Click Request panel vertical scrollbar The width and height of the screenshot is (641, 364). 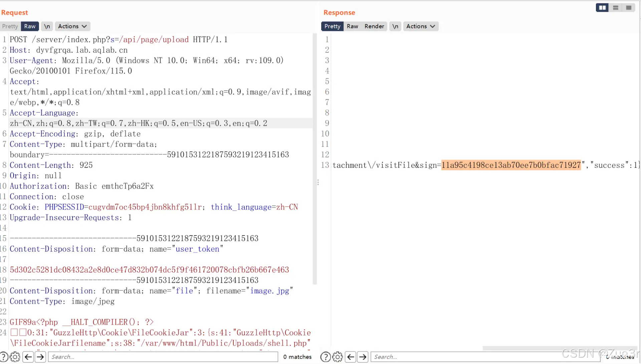pyautogui.click(x=314, y=159)
